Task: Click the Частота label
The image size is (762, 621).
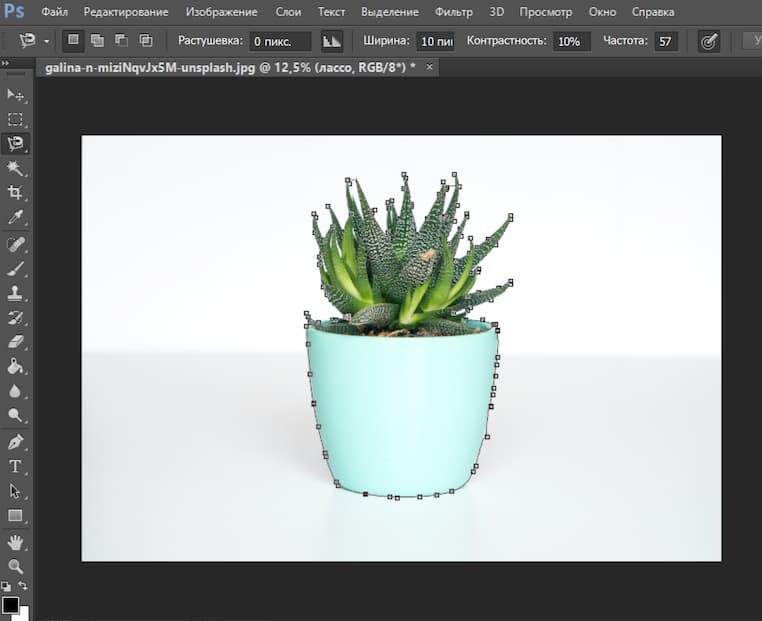Action: click(x=625, y=41)
